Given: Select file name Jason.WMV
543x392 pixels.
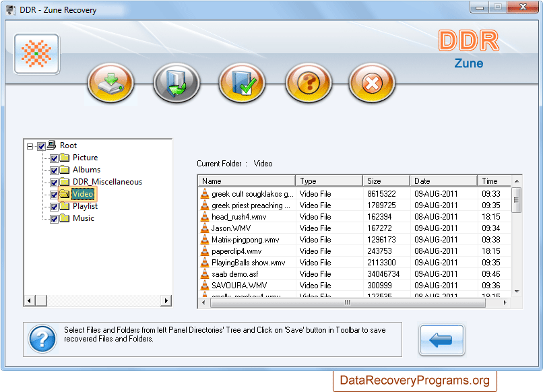Looking at the screenshot, I should click(231, 228).
